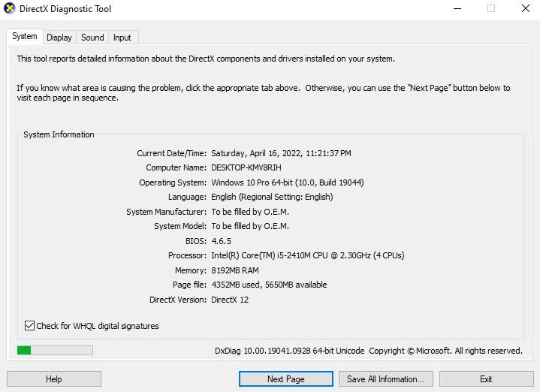Click the 8192MB RAM memory value
The image size is (540, 392).
(x=236, y=270)
